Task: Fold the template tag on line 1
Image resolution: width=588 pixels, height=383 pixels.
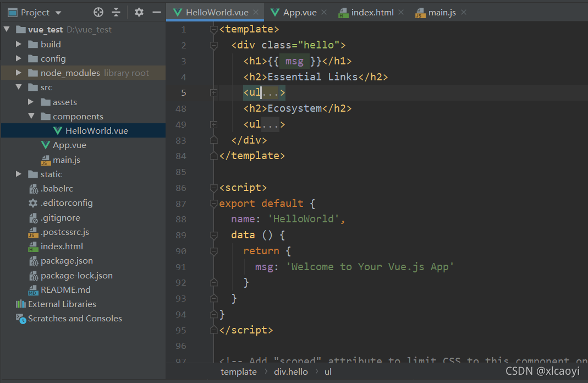Action: (214, 29)
